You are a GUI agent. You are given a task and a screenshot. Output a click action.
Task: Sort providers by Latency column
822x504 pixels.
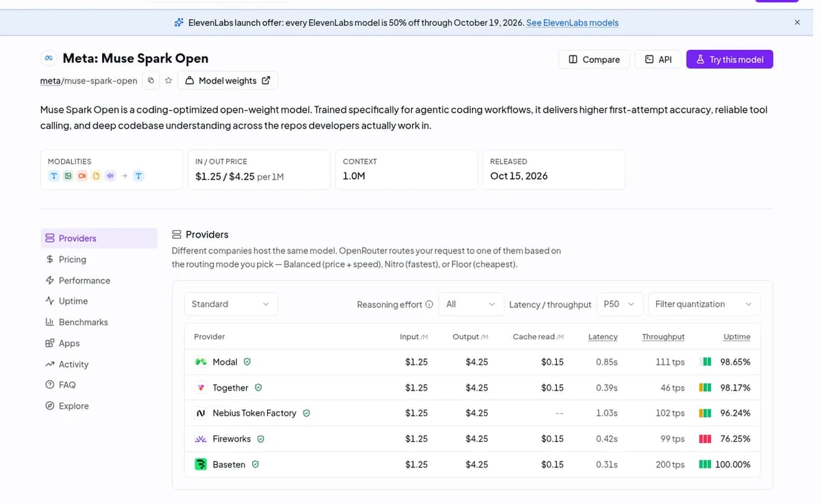tap(603, 337)
